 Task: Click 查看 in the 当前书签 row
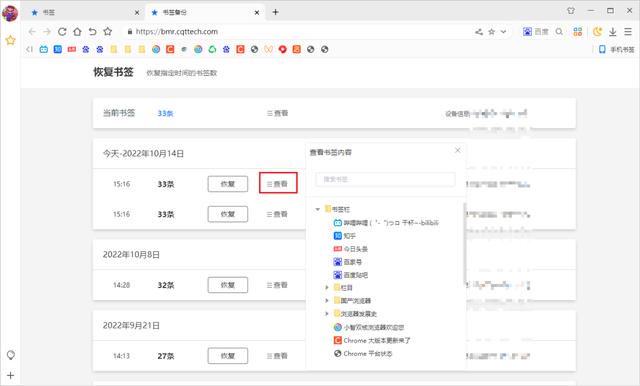coord(278,113)
